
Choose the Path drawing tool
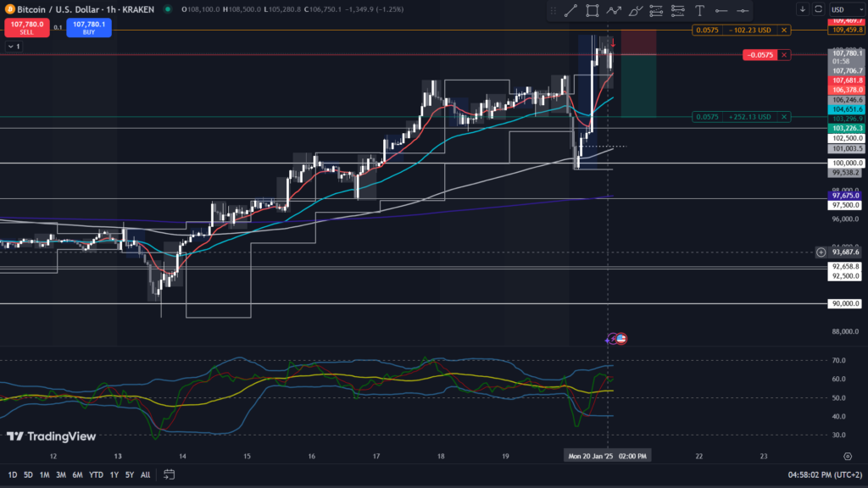[613, 11]
